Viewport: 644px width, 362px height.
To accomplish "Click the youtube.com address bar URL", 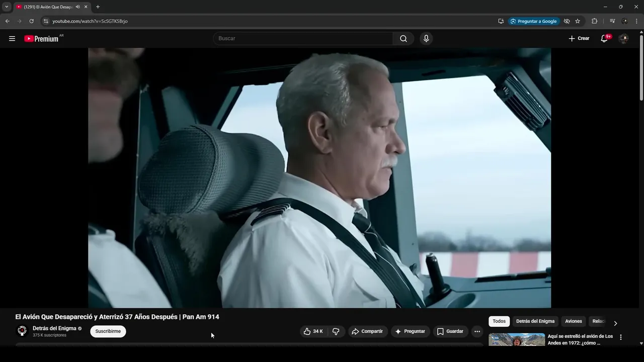I will (90, 21).
